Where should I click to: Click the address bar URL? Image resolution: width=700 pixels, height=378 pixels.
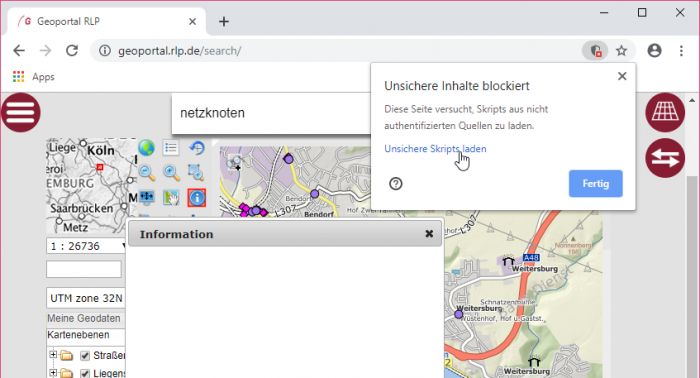[179, 51]
